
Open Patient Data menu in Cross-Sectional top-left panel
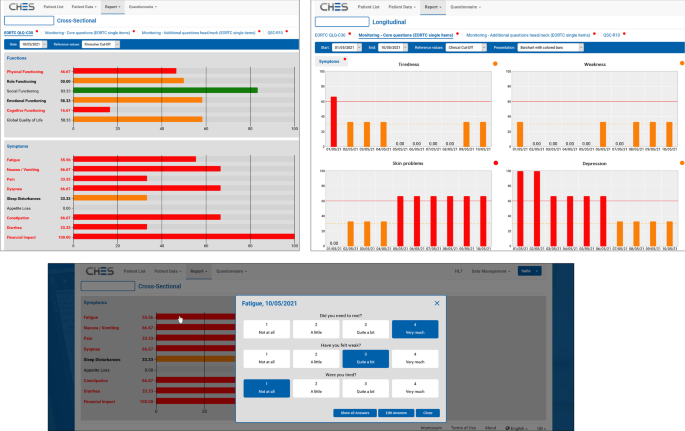84,7
